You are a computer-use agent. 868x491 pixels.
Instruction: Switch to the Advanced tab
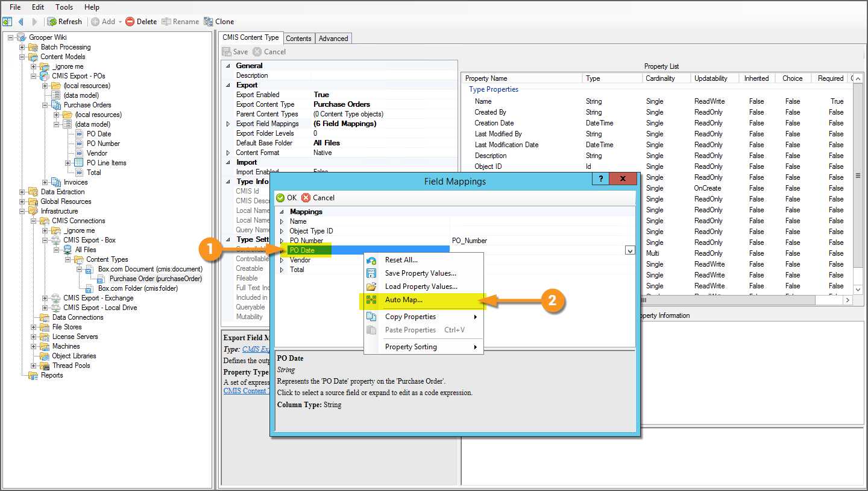[333, 38]
